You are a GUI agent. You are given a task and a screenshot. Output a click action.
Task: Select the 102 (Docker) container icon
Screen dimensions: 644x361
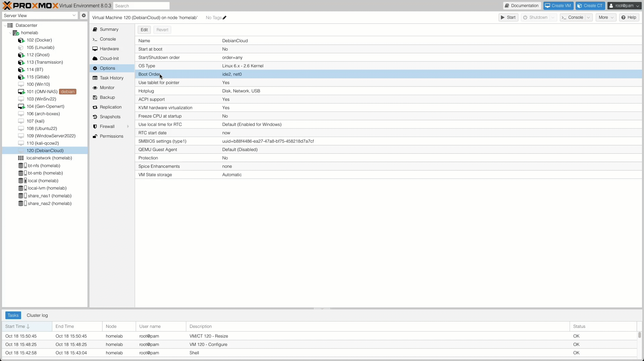21,40
